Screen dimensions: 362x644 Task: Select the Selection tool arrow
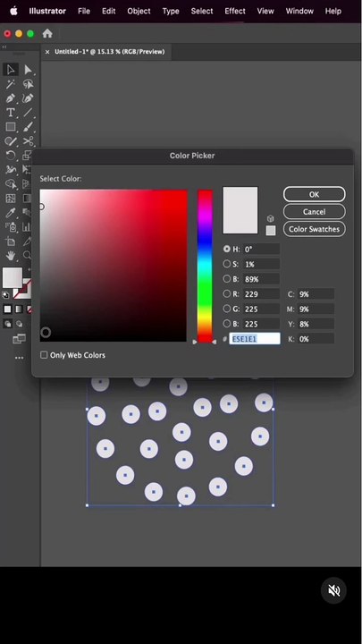11,70
